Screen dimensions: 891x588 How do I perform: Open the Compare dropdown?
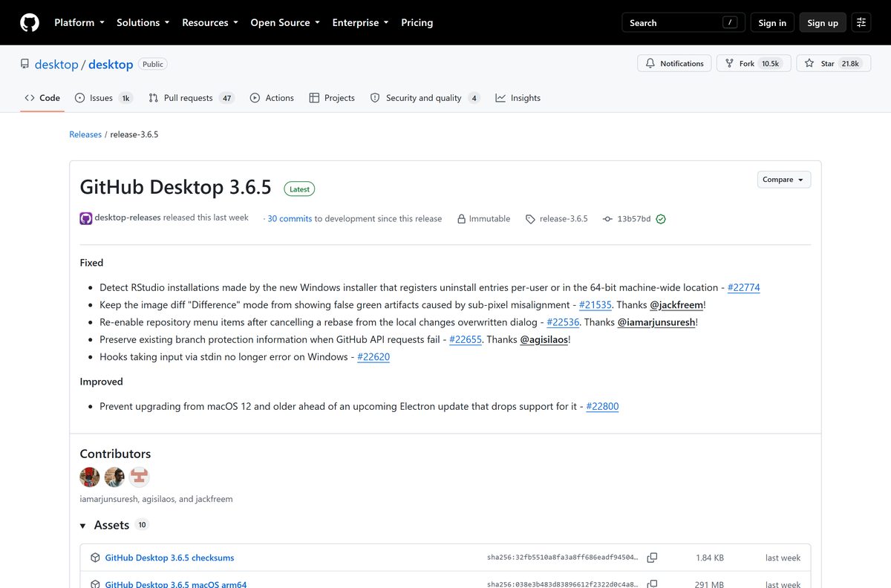pos(784,180)
